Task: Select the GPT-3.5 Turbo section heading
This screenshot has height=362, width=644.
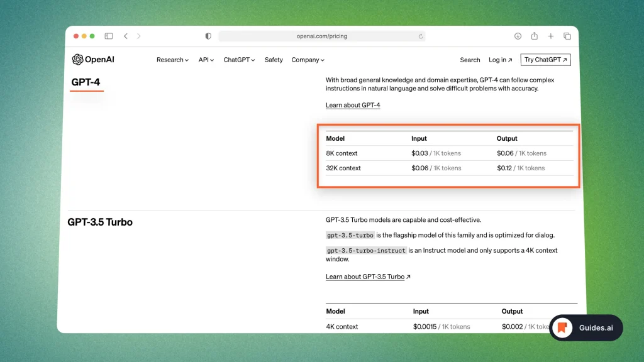Action: [100, 222]
